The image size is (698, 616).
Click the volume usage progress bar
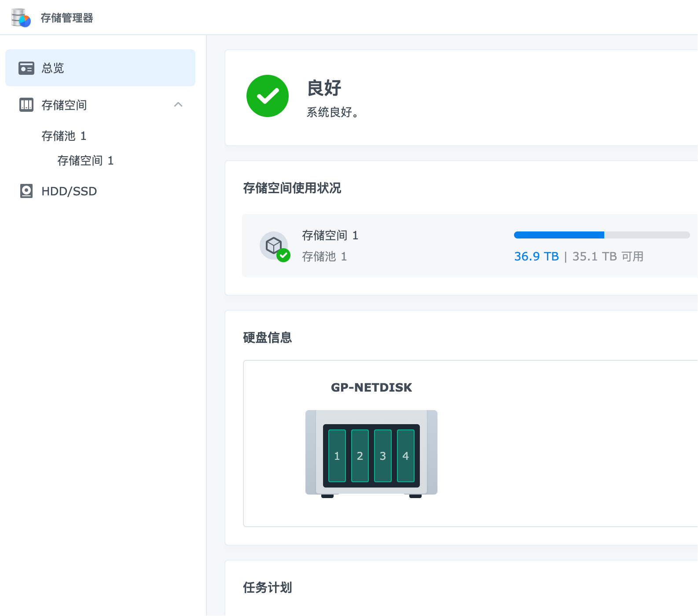tap(602, 235)
